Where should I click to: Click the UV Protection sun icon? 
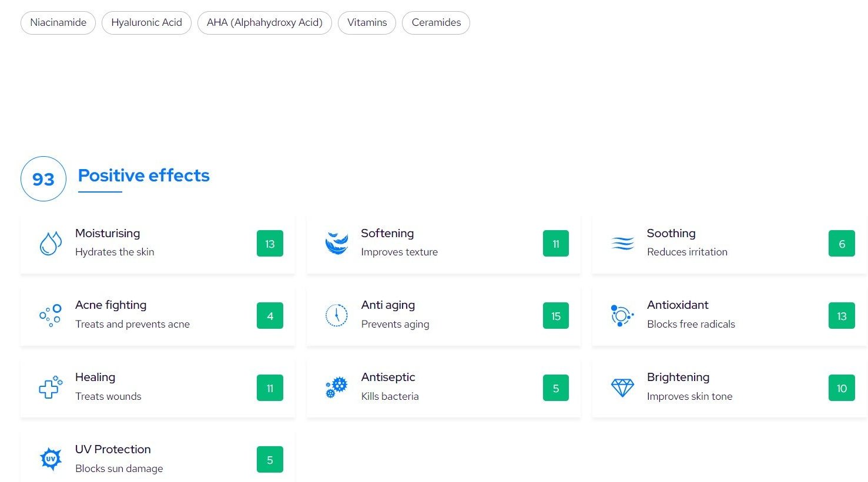point(51,459)
